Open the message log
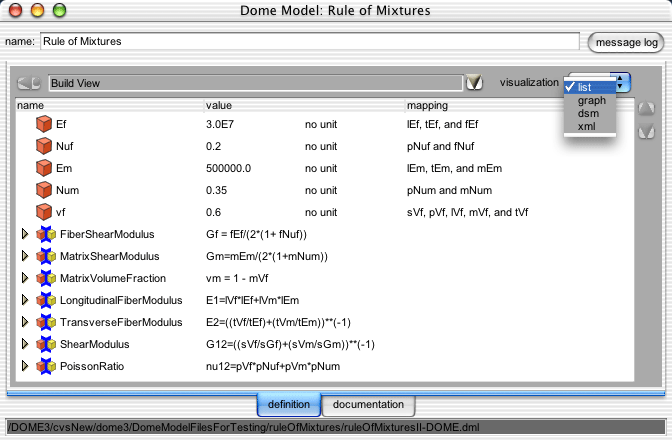672x441 pixels. point(626,42)
